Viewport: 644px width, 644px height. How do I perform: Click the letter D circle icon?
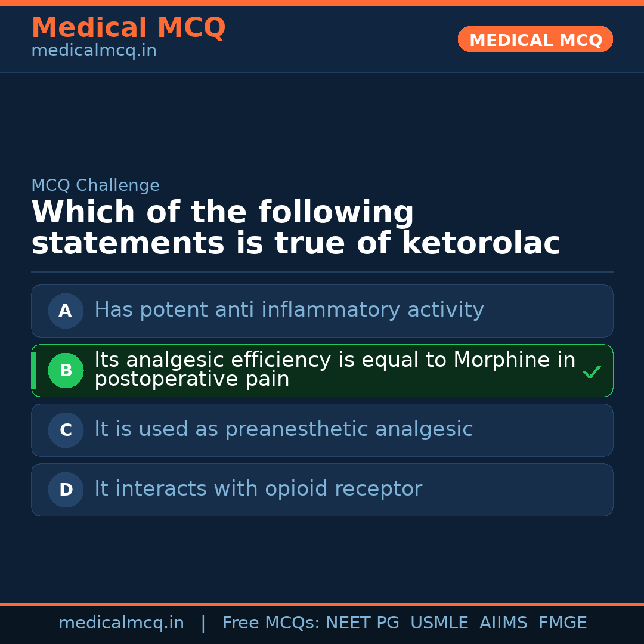pos(66,490)
